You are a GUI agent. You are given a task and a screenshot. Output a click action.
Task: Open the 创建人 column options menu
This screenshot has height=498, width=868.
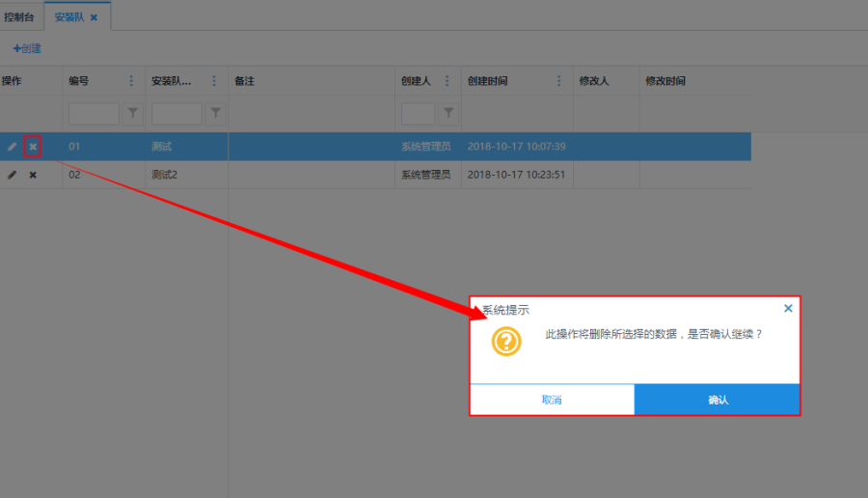pos(448,81)
